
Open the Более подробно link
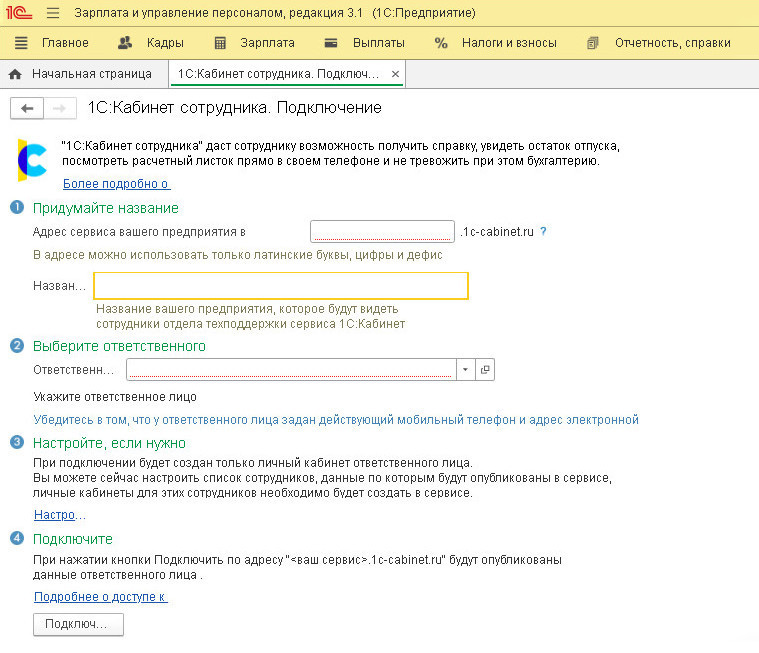pyautogui.click(x=116, y=184)
